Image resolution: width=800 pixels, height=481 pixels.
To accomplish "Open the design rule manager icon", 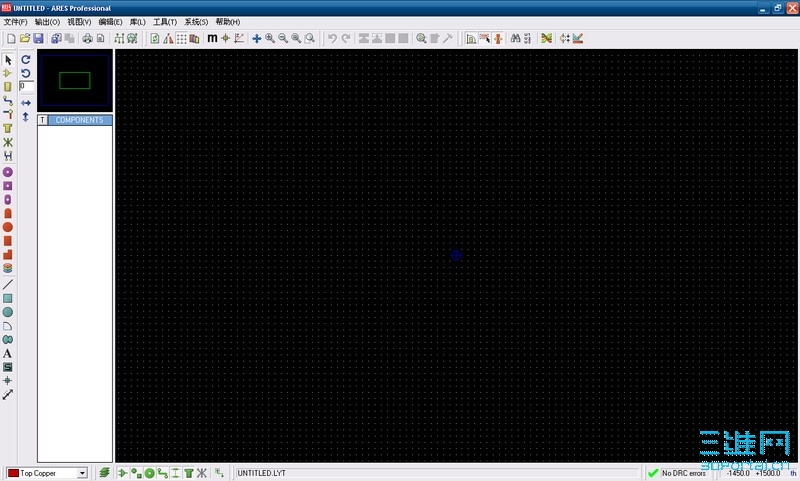I will [x=578, y=38].
